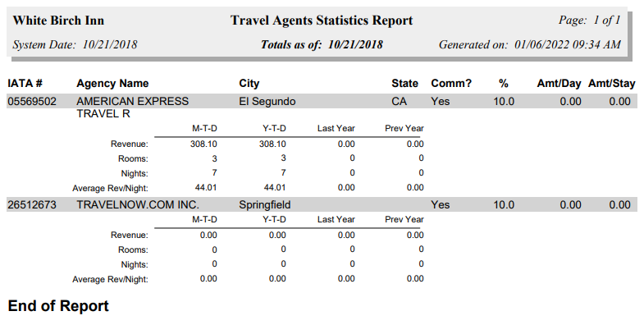The width and height of the screenshot is (644, 325).
Task: Select the City column header
Action: (x=249, y=84)
